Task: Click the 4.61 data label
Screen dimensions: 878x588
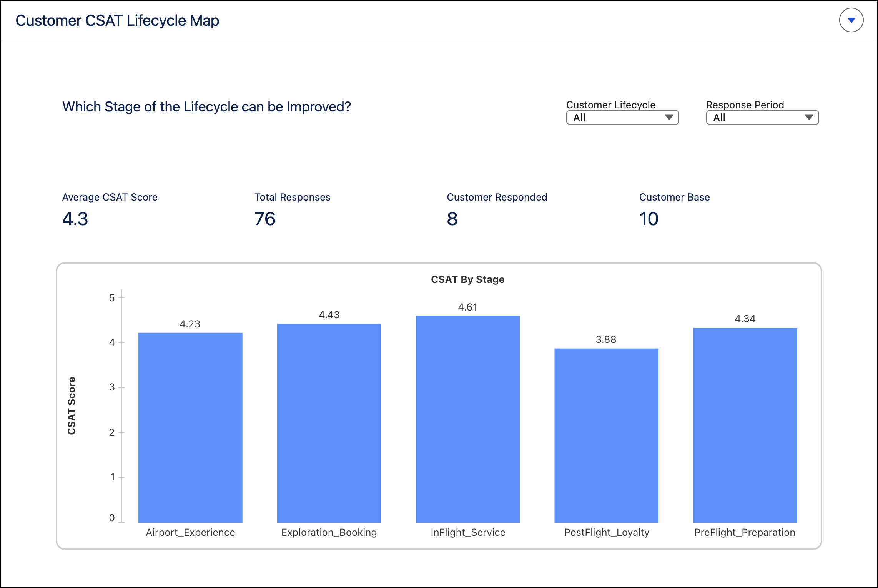Action: pos(467,307)
